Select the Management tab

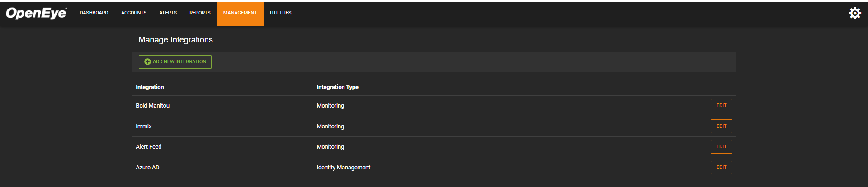[x=240, y=14]
